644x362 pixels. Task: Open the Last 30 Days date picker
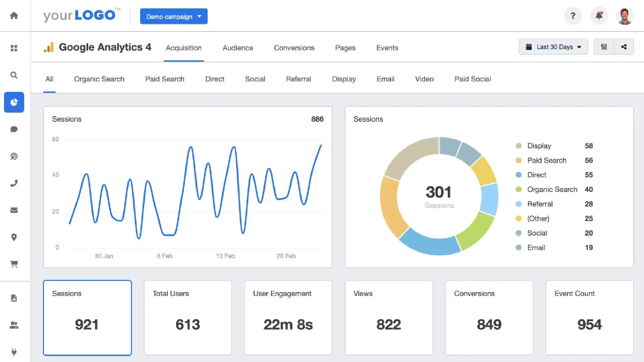(553, 47)
